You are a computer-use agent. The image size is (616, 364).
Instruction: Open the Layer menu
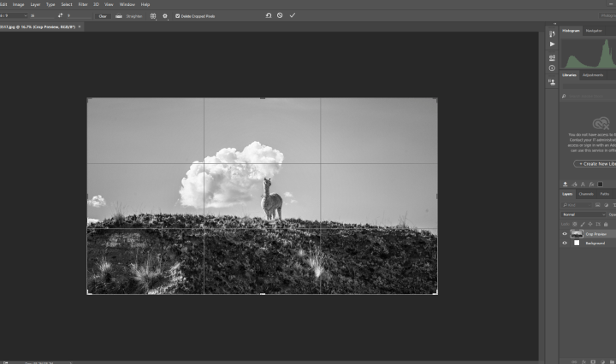(x=35, y=4)
